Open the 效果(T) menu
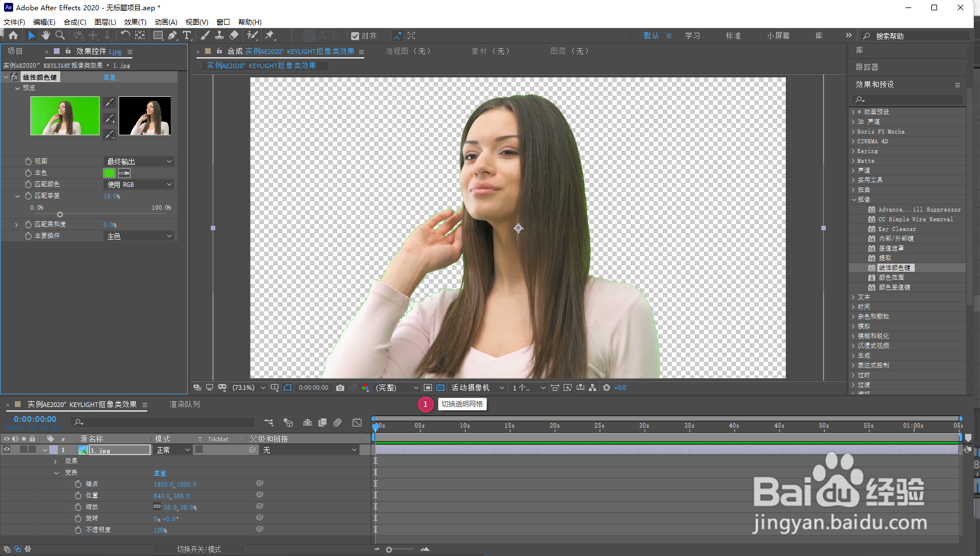 click(x=135, y=22)
